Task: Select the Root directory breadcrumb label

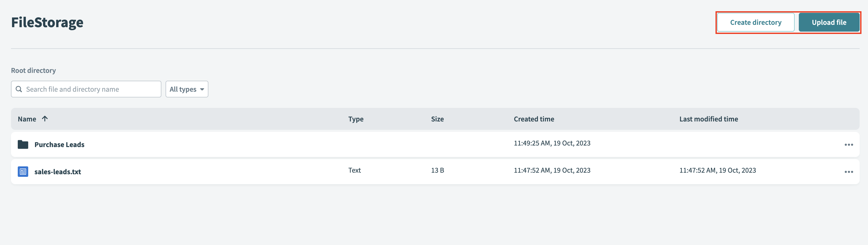Action: tap(33, 70)
